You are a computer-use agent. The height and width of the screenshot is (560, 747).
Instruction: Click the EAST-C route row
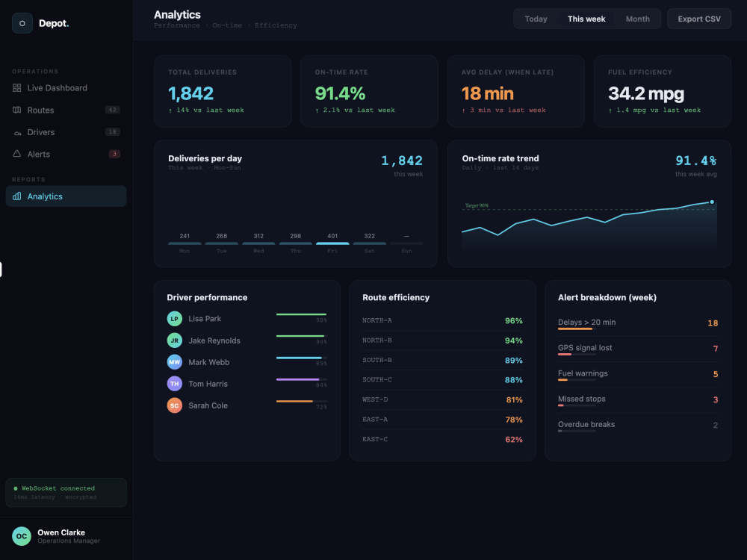442,439
